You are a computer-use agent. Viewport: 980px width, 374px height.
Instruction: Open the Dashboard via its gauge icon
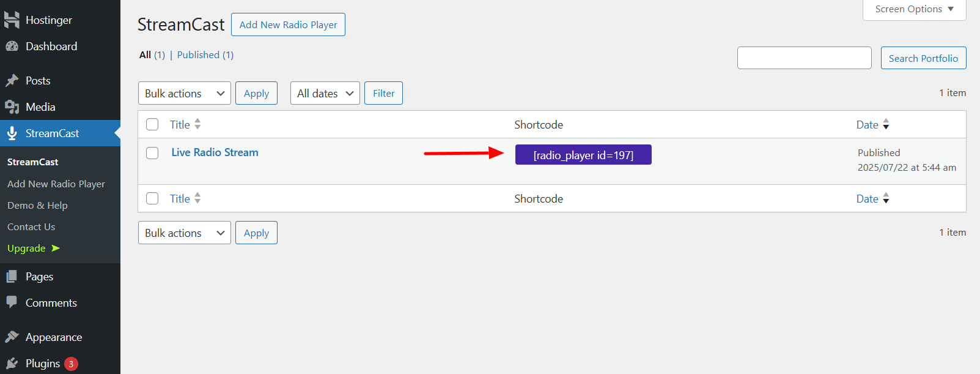coord(13,46)
